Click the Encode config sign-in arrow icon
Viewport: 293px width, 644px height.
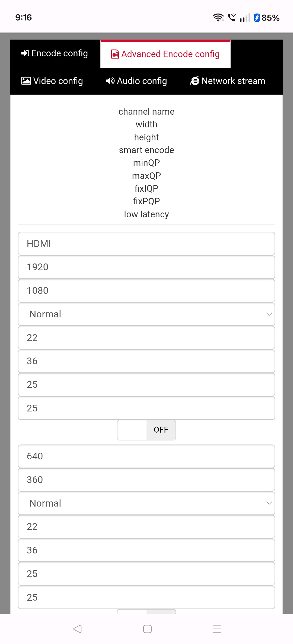point(25,53)
